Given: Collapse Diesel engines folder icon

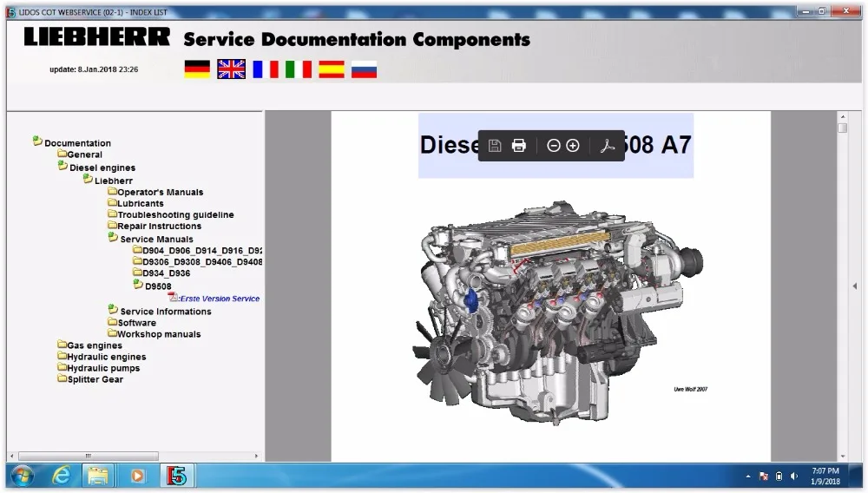Looking at the screenshot, I should [x=62, y=166].
